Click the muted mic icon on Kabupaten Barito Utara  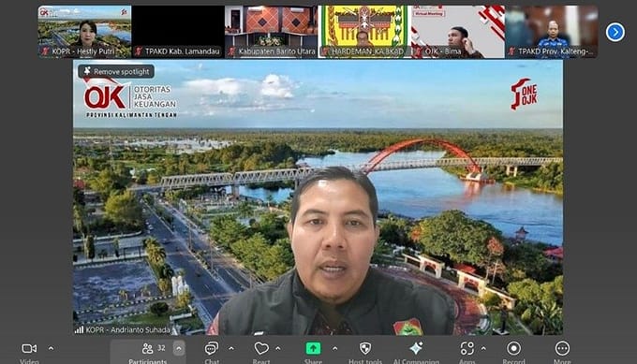pyautogui.click(x=232, y=51)
